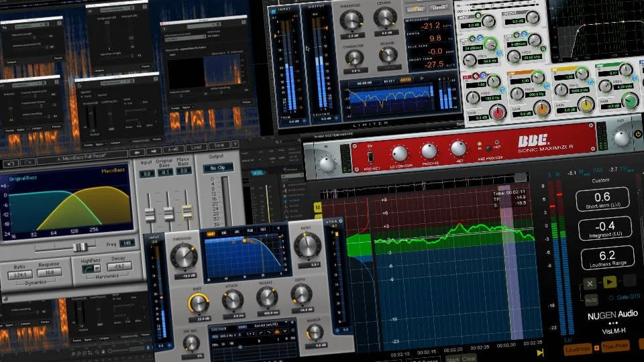644x362 pixels.
Task: Toggle the BBE power button icon
Action: click(x=638, y=134)
